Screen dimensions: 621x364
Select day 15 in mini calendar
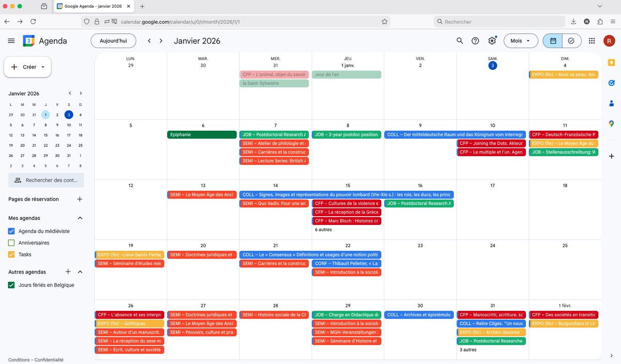46,135
